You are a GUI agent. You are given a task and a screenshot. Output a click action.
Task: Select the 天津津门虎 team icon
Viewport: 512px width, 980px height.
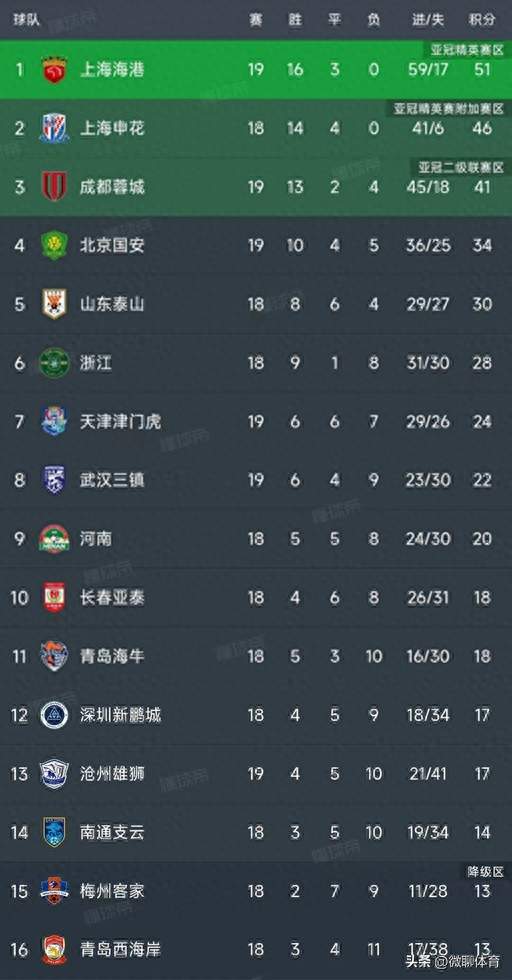tap(54, 421)
